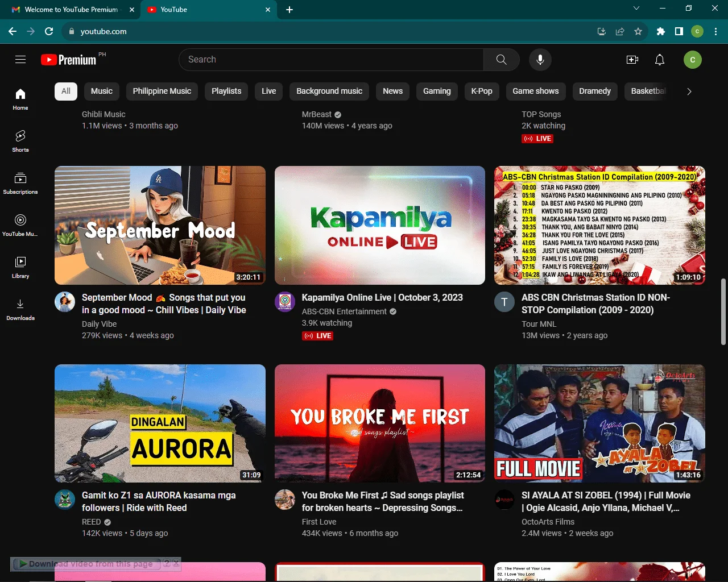The image size is (728, 582).
Task: Click the install app icon in address bar
Action: pyautogui.click(x=602, y=31)
